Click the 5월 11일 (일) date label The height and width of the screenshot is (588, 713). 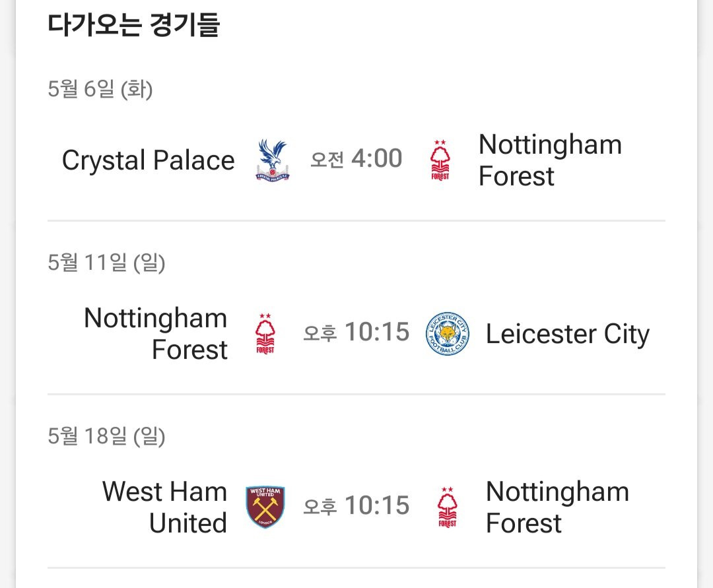point(106,262)
